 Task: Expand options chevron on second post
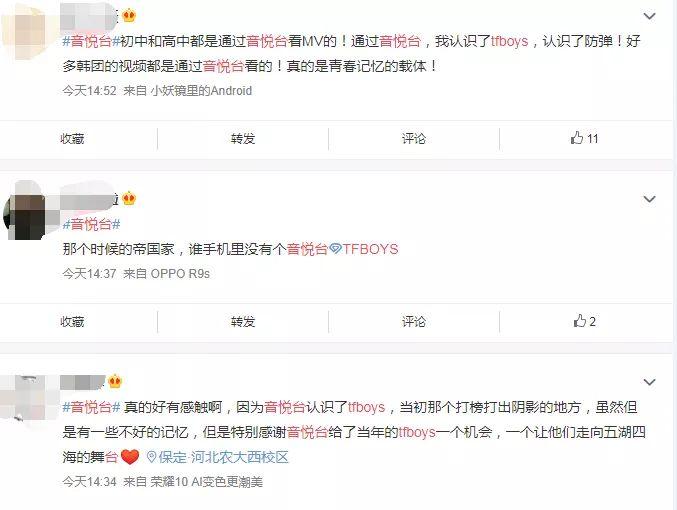coord(649,199)
